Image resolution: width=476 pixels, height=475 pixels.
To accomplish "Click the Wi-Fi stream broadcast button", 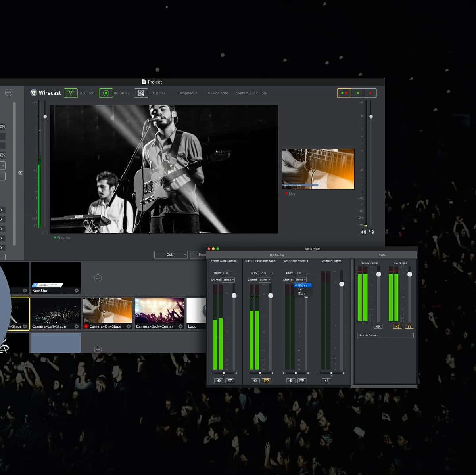I will click(x=71, y=93).
